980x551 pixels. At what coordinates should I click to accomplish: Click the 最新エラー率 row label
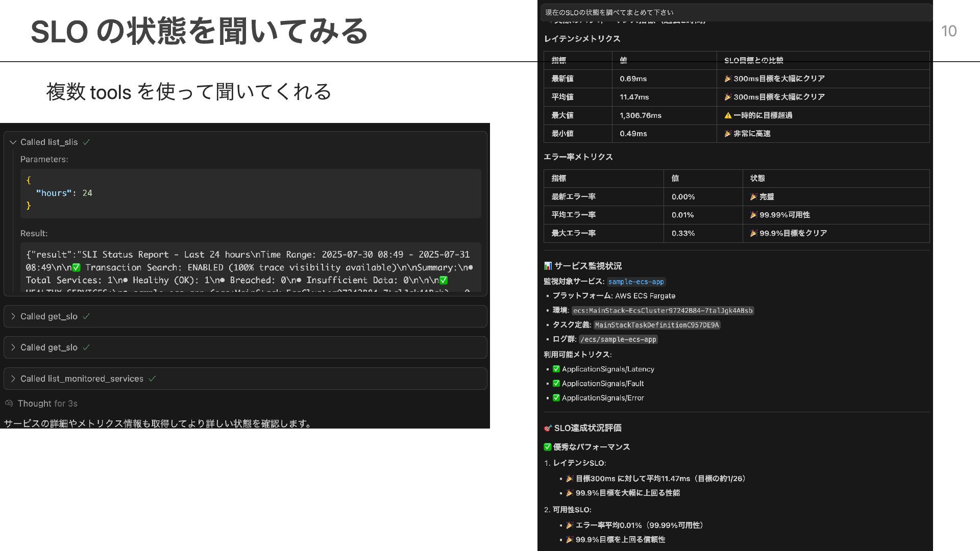(573, 197)
